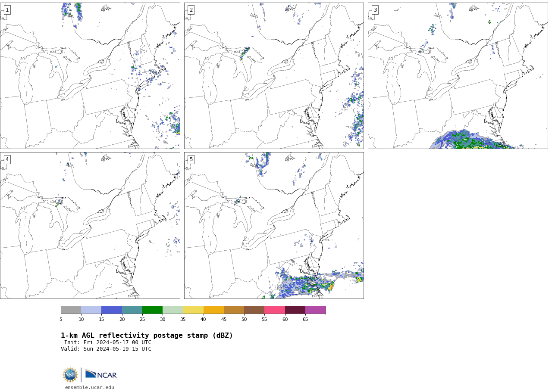Click the NSF logo
The width and height of the screenshot is (552, 392).
(x=70, y=375)
